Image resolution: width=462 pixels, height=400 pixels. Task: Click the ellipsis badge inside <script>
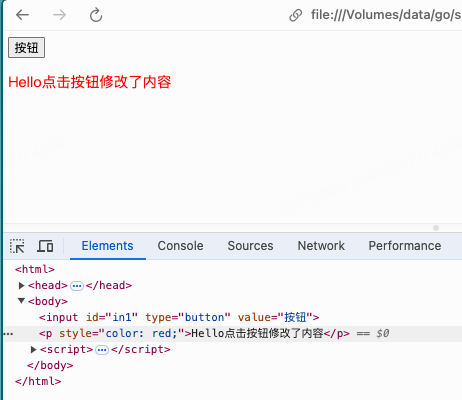coord(102,350)
